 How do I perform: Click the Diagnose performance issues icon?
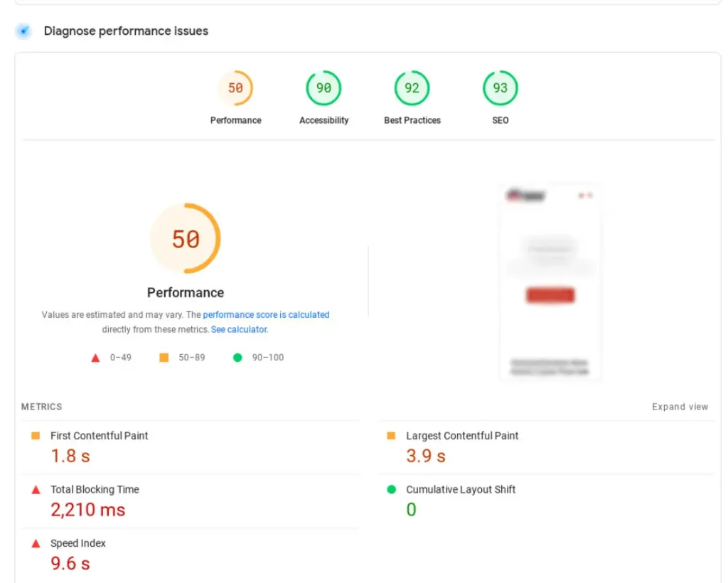click(24, 31)
